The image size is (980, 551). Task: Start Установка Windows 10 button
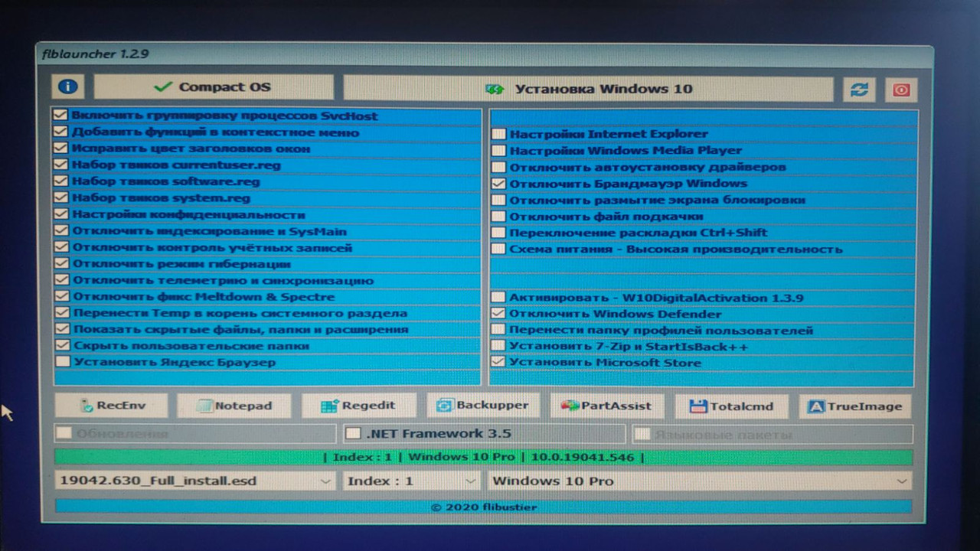tap(588, 89)
